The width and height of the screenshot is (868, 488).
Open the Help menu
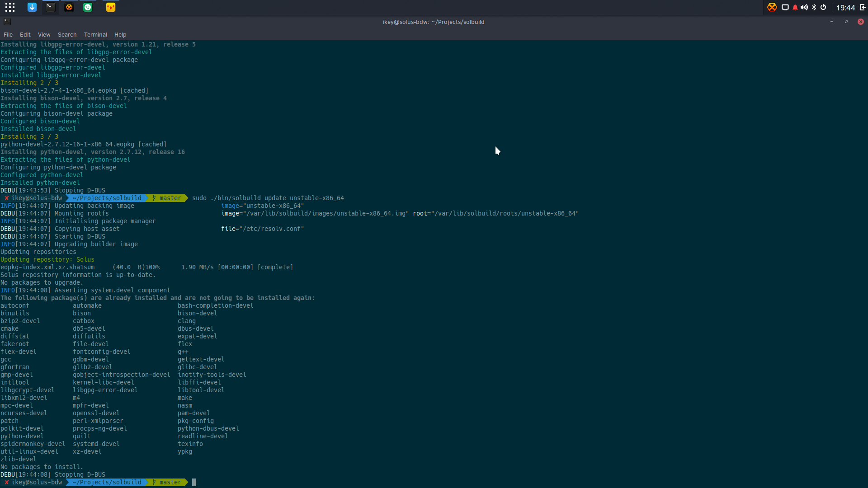[x=120, y=35]
